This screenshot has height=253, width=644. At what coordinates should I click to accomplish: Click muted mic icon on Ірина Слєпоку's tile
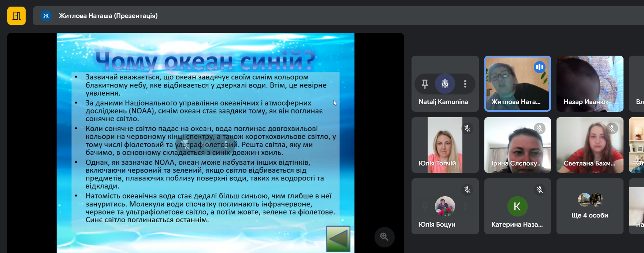539,129
